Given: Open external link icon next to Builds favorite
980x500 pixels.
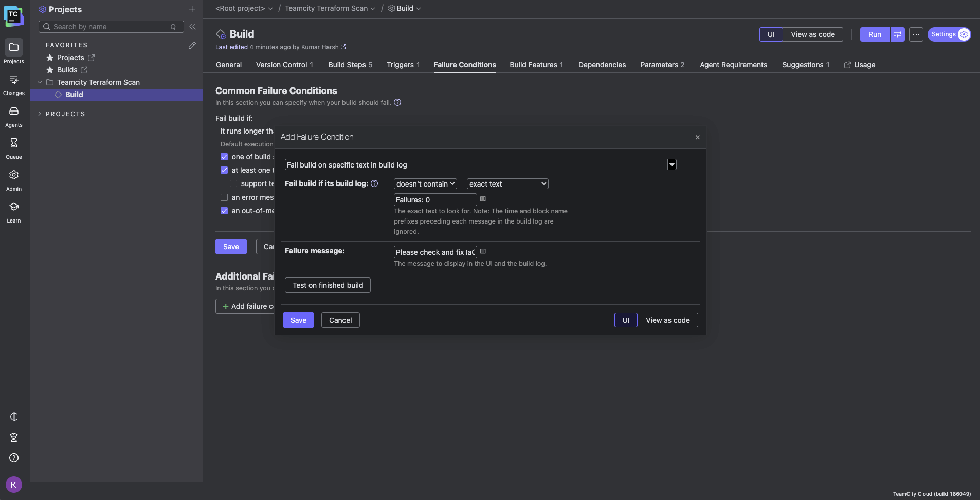Looking at the screenshot, I should (84, 70).
